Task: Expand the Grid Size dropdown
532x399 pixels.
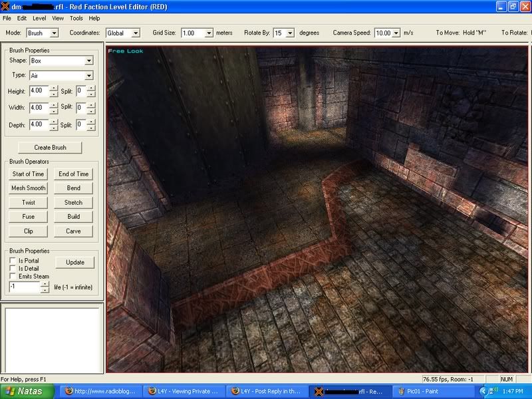Action: (209, 33)
